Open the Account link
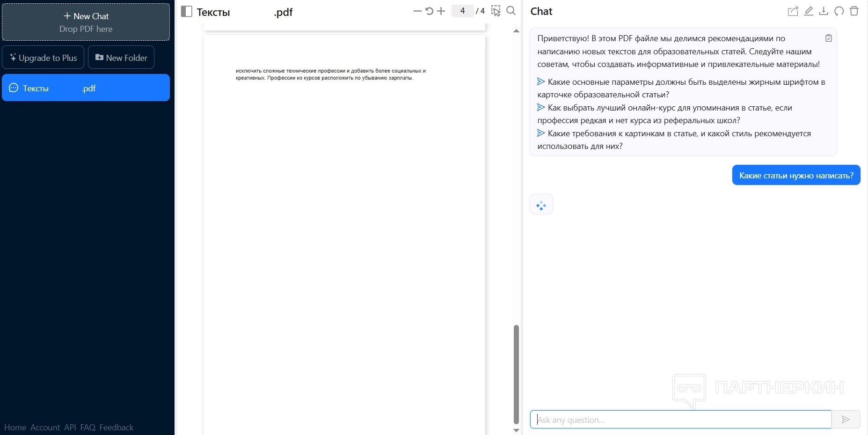Viewport: 868px width, 435px height. point(45,428)
